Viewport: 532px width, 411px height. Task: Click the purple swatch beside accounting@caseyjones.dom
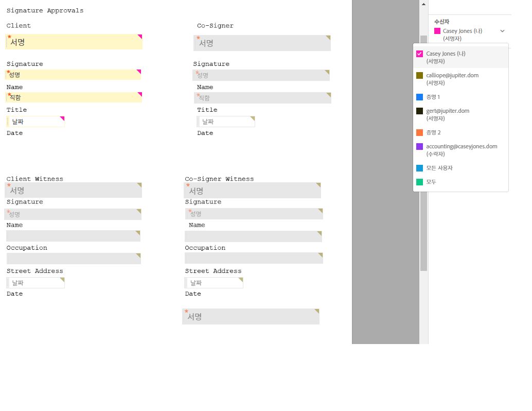coord(419,146)
